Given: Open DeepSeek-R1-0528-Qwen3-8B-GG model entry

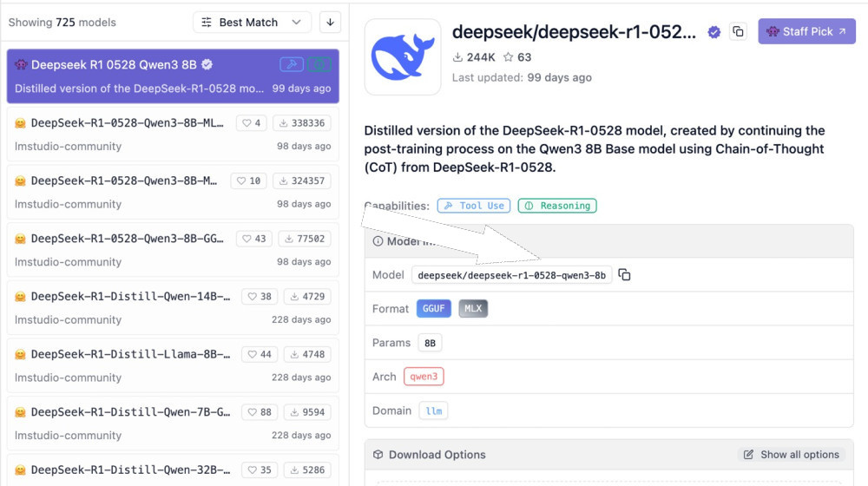Looking at the screenshot, I should [173, 250].
